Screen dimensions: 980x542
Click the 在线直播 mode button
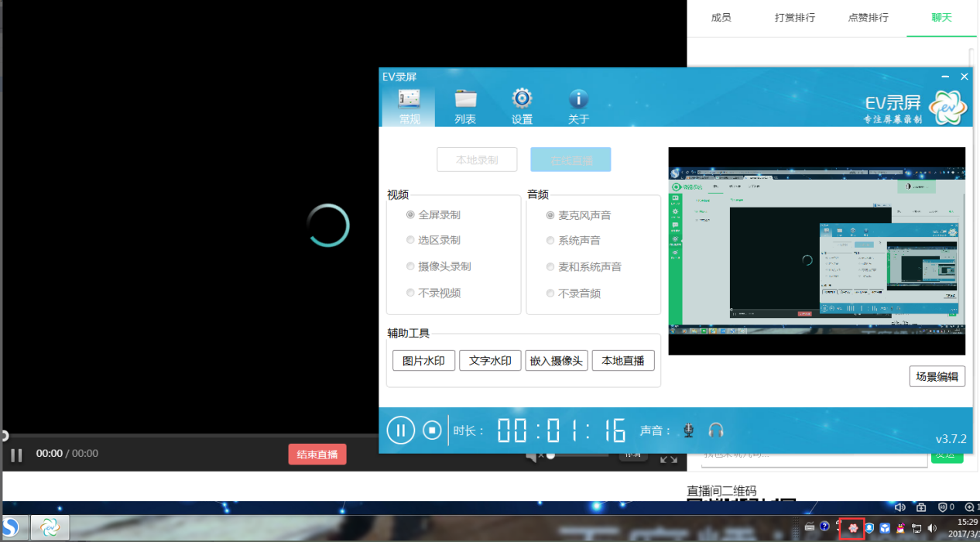pyautogui.click(x=571, y=160)
